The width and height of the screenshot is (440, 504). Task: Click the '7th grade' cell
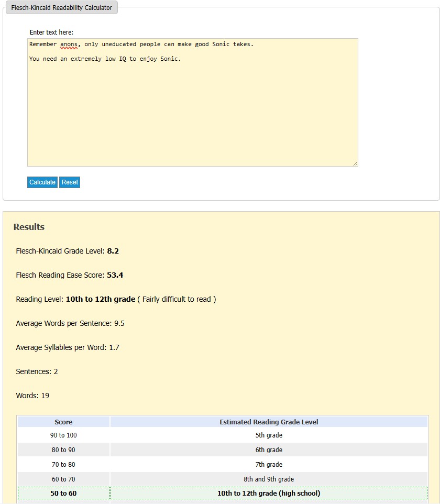269,465
